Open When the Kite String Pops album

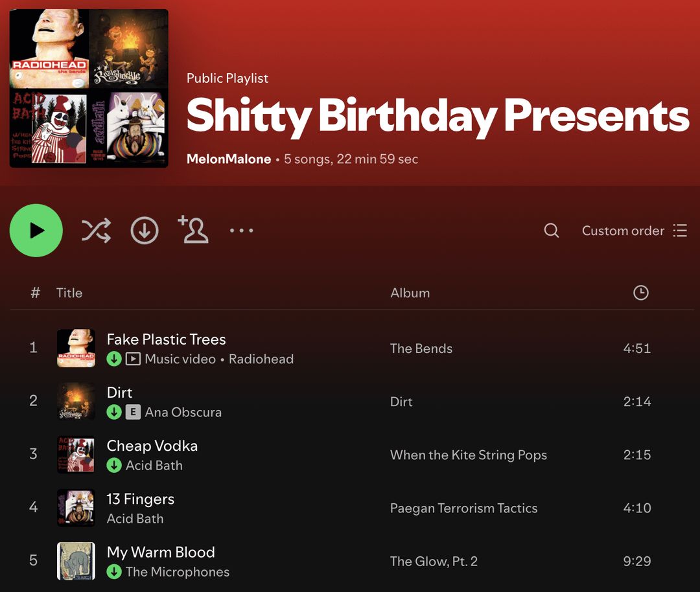click(x=469, y=455)
